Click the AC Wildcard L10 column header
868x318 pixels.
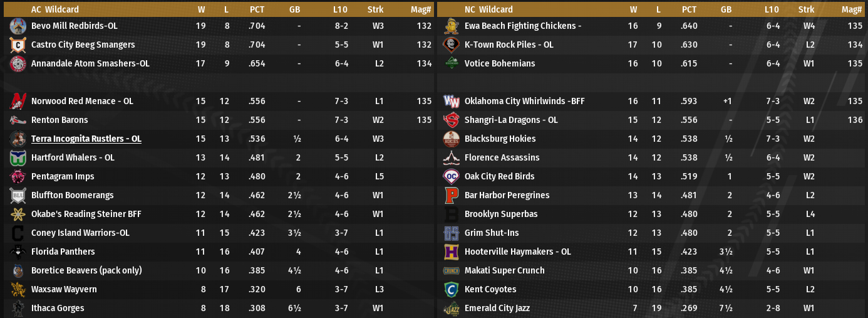tap(342, 9)
